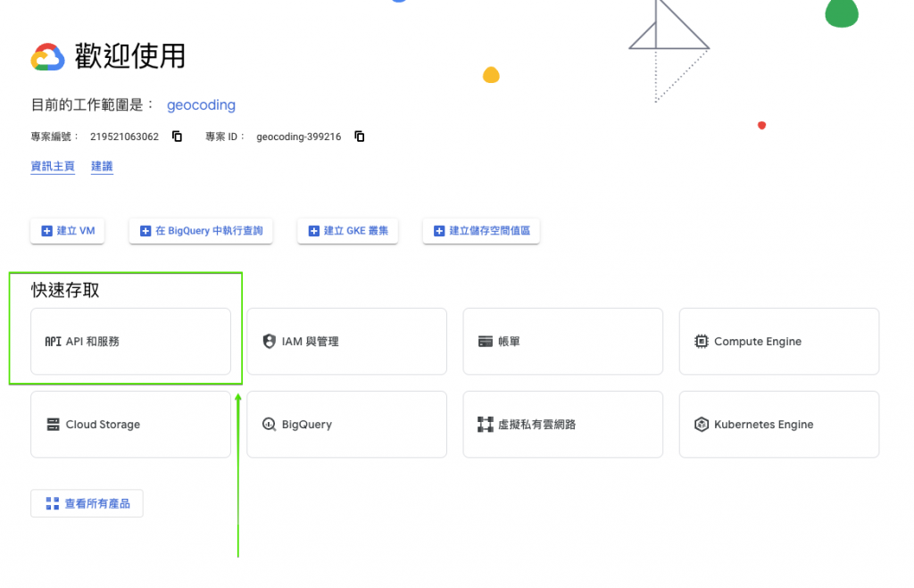Click the 專案編號 label
The height and width of the screenshot is (588, 914).
(x=54, y=137)
